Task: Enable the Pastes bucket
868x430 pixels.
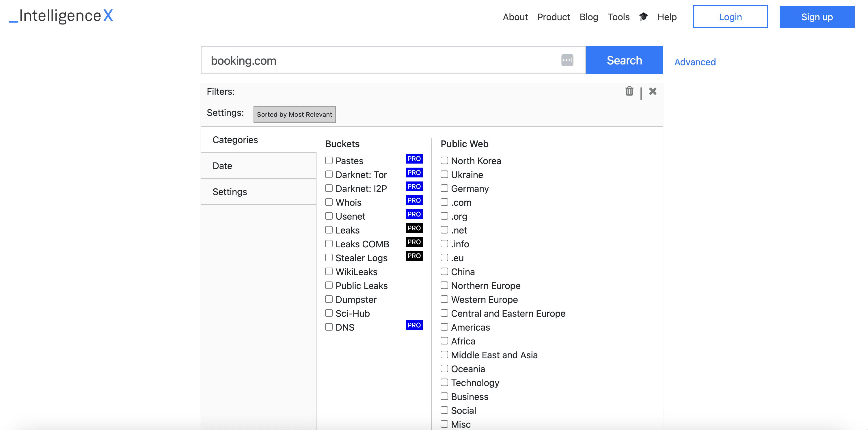Action: pyautogui.click(x=329, y=161)
